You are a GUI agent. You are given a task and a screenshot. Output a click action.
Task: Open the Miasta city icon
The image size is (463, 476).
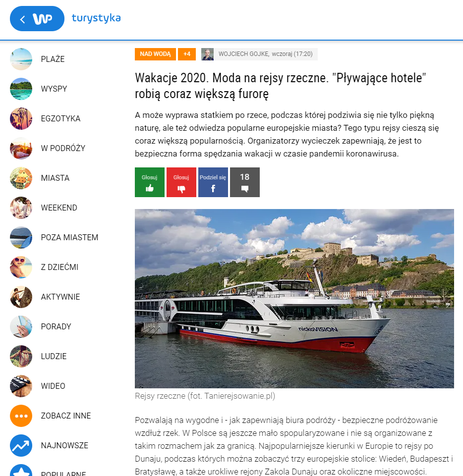[x=21, y=178]
